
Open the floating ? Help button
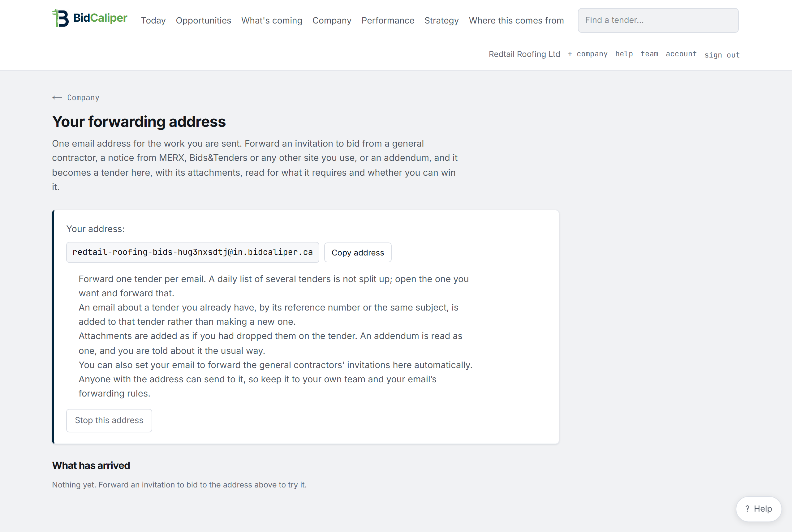point(758,508)
